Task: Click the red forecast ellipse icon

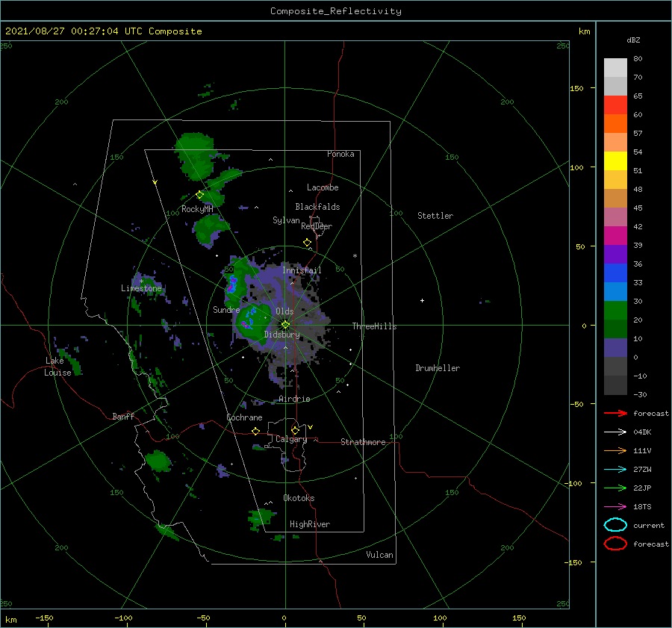Action: point(615,544)
